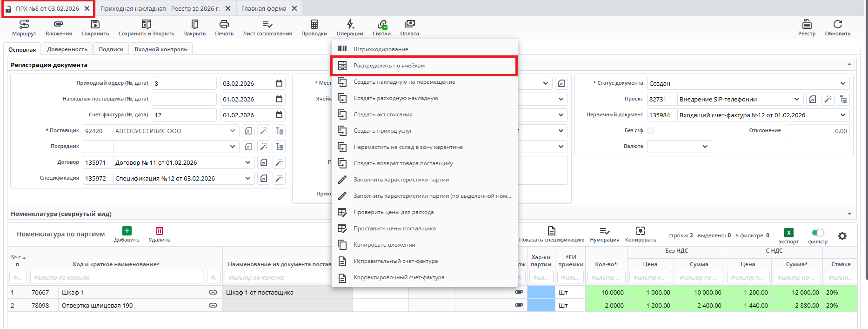Open the Валюта dropdown list

click(x=705, y=147)
